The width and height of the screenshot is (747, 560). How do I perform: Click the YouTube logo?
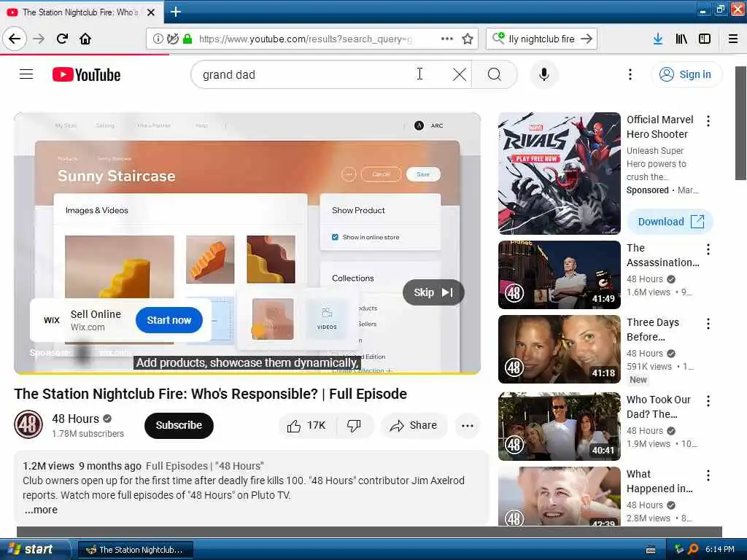tap(86, 75)
